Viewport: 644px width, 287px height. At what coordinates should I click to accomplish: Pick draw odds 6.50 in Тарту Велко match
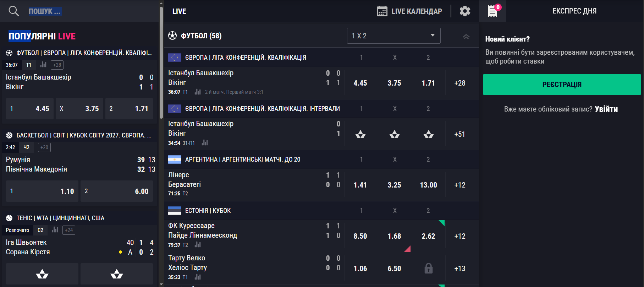(394, 269)
